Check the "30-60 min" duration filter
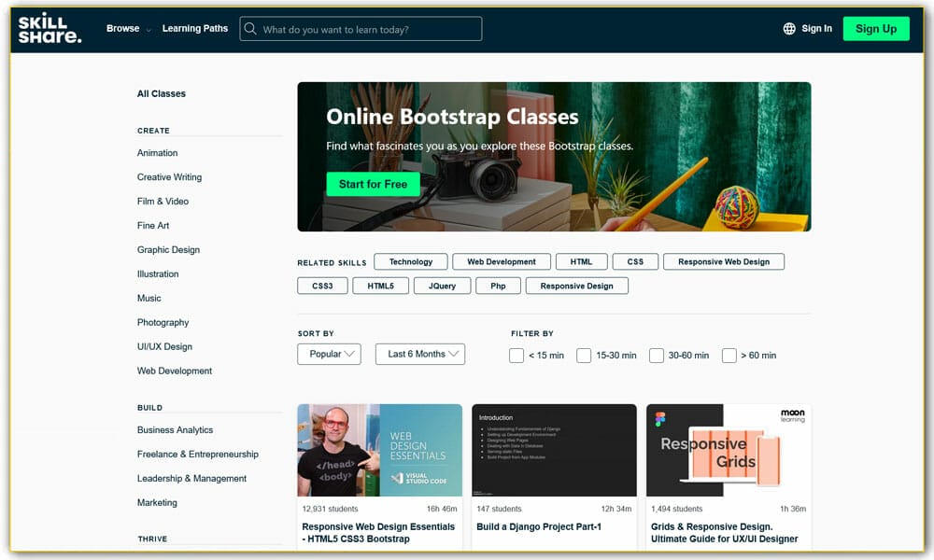The width and height of the screenshot is (934, 560). pyautogui.click(x=658, y=356)
